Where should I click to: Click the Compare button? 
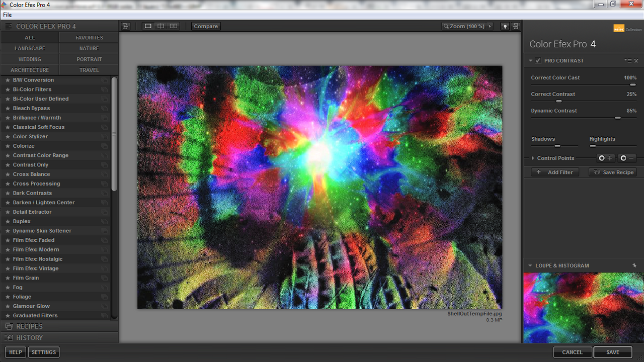click(206, 26)
